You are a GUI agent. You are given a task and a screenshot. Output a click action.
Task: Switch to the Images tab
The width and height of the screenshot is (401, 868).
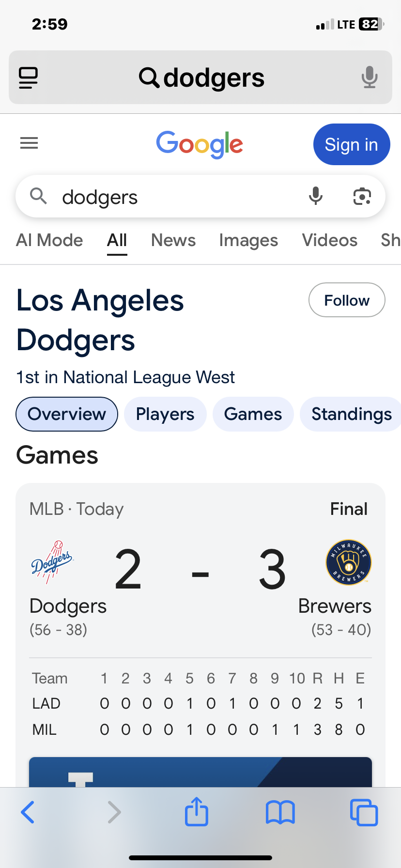coord(248,240)
